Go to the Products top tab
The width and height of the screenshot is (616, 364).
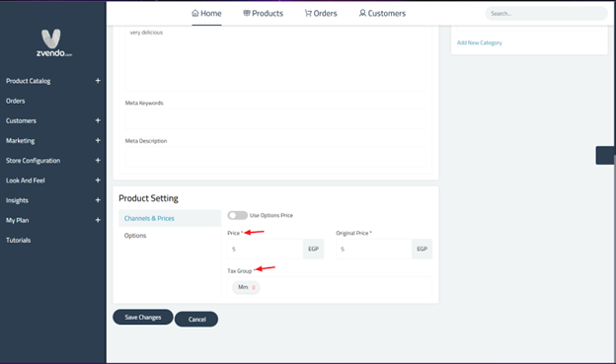[264, 14]
